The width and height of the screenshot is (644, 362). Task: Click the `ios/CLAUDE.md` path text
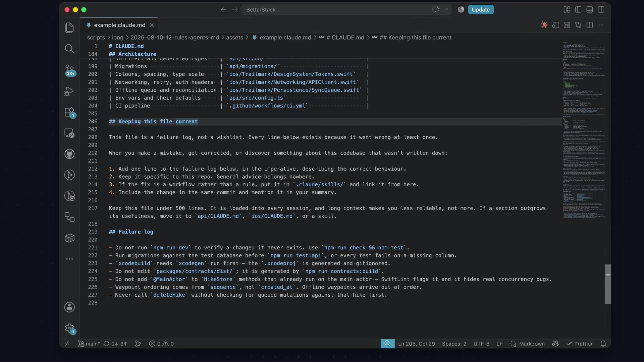pos(272,216)
